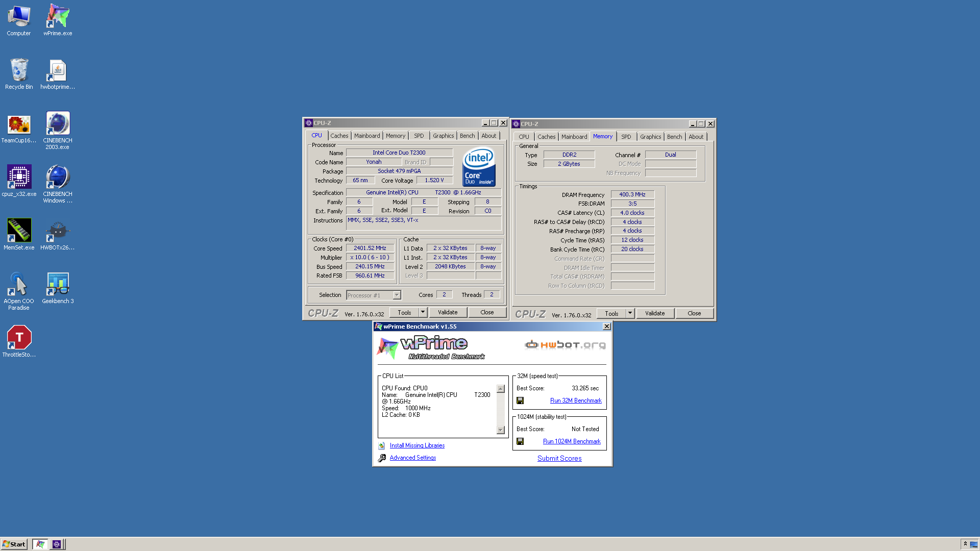Switch to CPU tab in right CPU-Z
The image size is (980, 551).
(x=524, y=137)
